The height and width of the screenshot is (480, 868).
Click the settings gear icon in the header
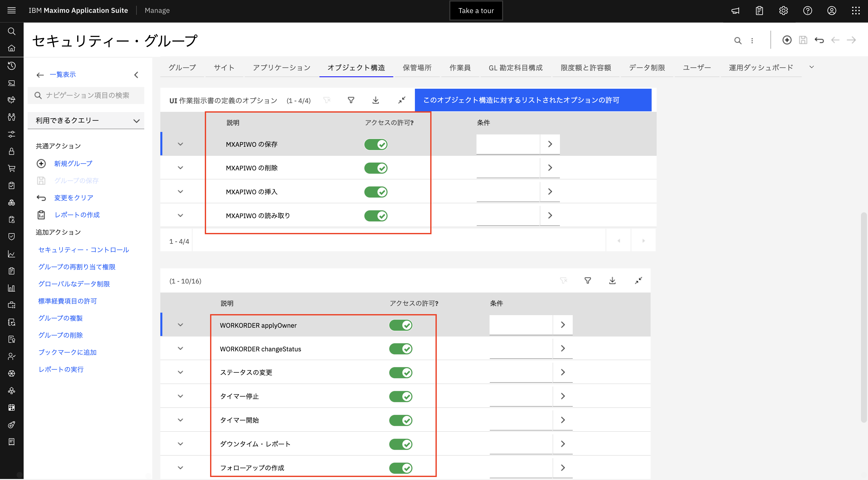click(783, 11)
